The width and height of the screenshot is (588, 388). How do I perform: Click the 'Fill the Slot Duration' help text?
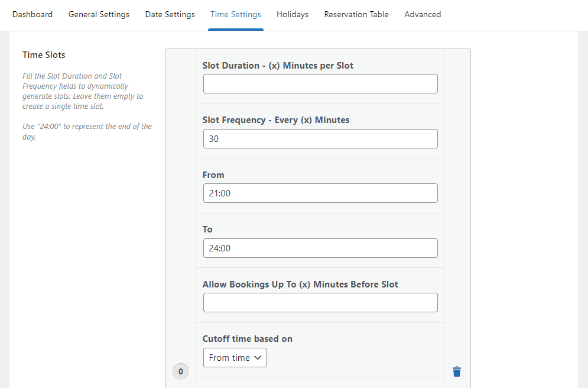[x=83, y=91]
